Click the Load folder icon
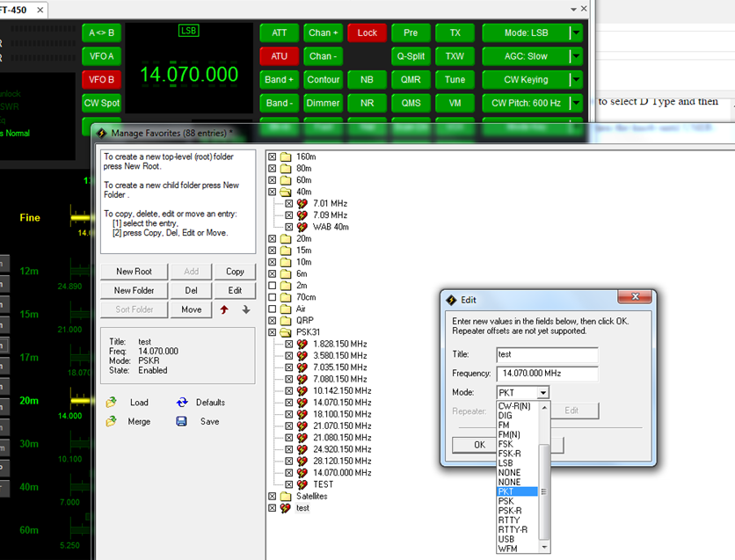735x560 pixels. [x=111, y=402]
